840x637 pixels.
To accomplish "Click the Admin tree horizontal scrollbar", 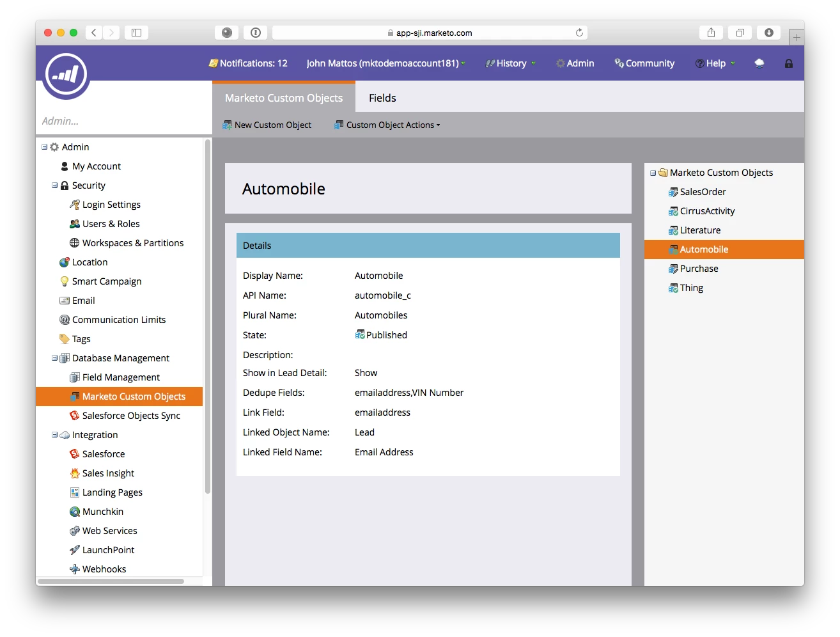I will point(111,581).
